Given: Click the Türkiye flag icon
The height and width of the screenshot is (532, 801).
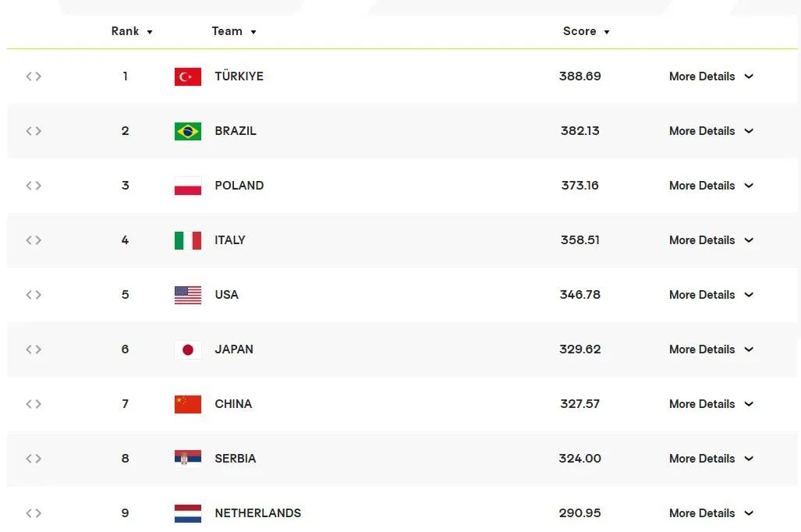Looking at the screenshot, I should 187,76.
